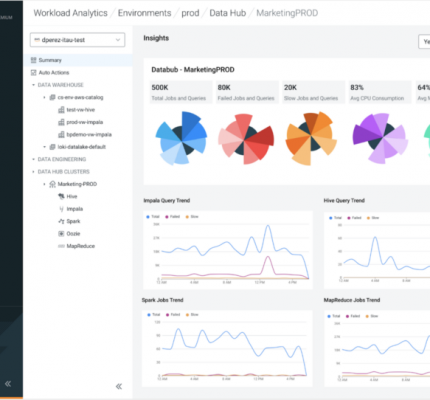Expand the DATA ENGINEERING section
The height and width of the screenshot is (400, 430).
33,159
